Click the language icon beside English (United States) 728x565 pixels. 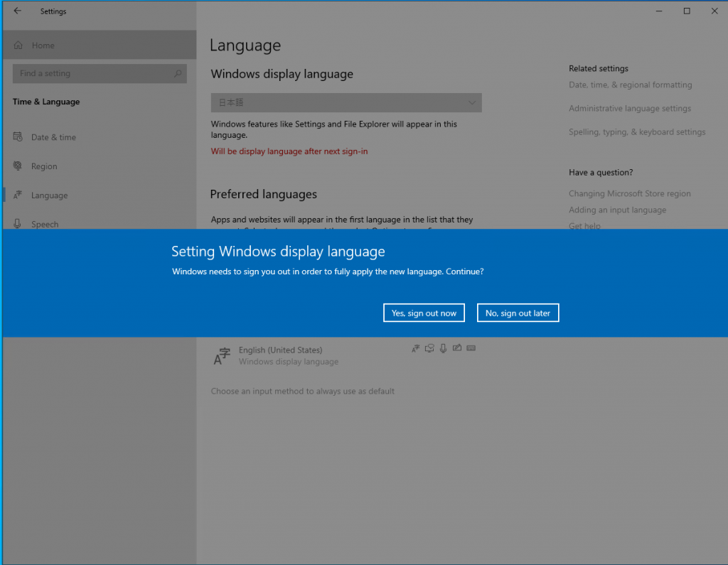tap(223, 356)
